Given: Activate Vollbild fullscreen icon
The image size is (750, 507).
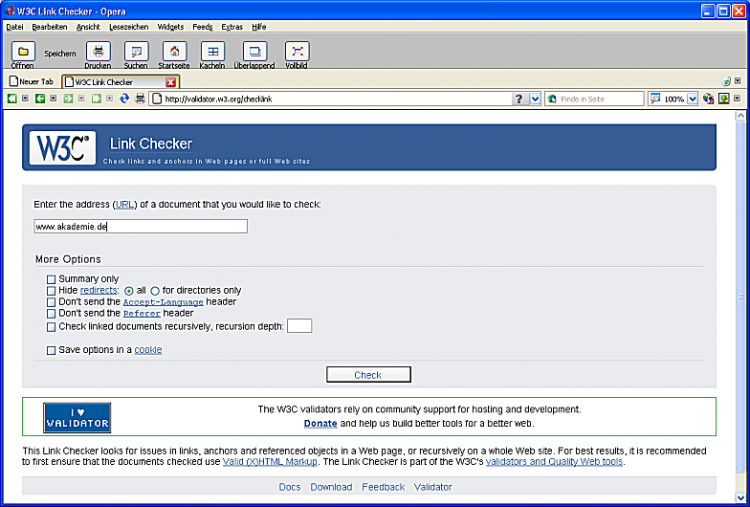Looking at the screenshot, I should point(297,51).
